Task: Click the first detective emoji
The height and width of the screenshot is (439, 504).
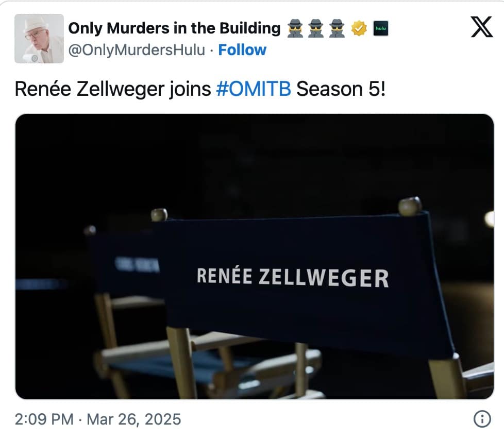Action: [x=294, y=28]
